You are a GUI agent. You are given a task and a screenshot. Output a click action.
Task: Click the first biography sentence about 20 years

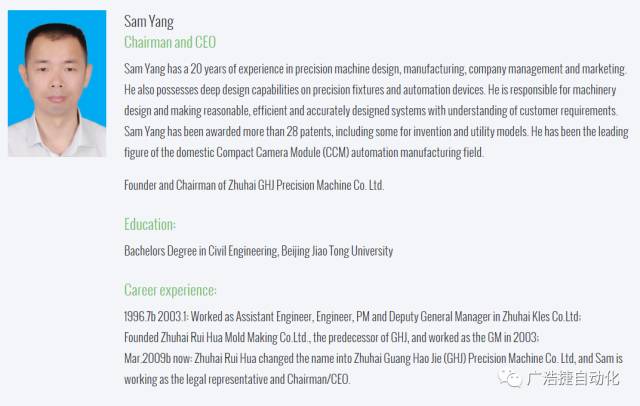(375, 69)
